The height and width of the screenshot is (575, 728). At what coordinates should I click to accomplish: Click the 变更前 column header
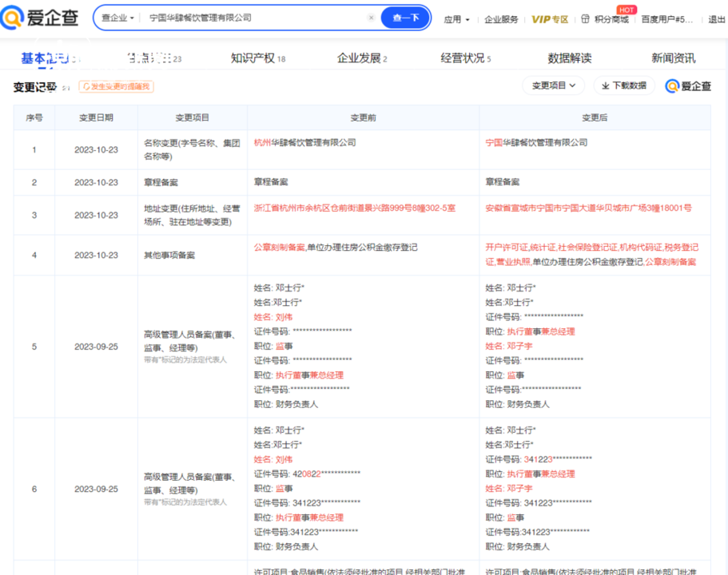[363, 118]
